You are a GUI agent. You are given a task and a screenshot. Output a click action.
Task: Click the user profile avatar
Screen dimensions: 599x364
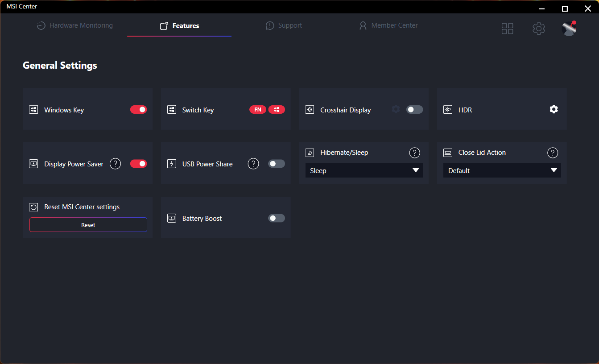pyautogui.click(x=569, y=29)
